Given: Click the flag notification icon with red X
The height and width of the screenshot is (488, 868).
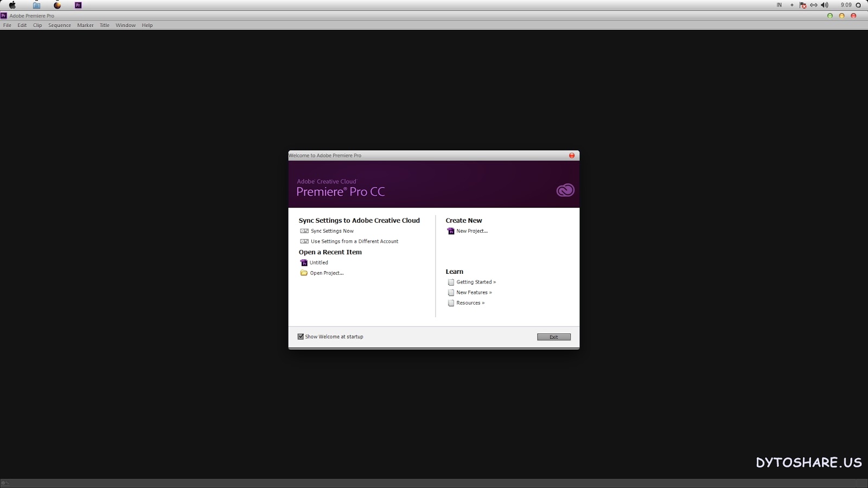Looking at the screenshot, I should (803, 5).
